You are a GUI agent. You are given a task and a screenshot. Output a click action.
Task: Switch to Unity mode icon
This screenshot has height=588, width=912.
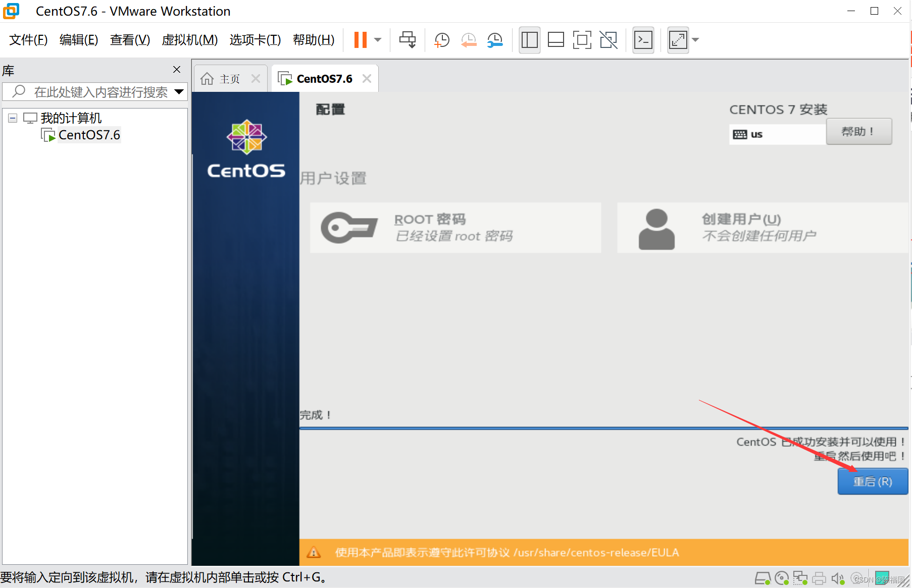tap(609, 40)
